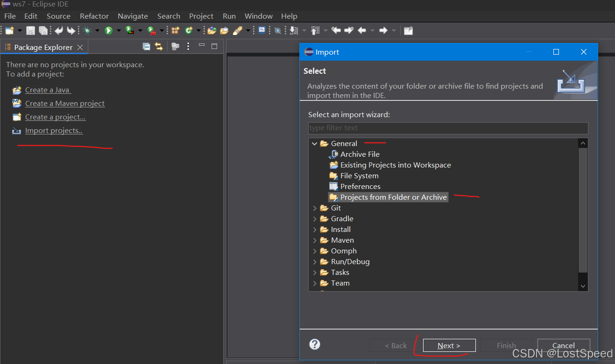This screenshot has height=364, width=615.
Task: Click the New Java Package icon
Action: (175, 30)
